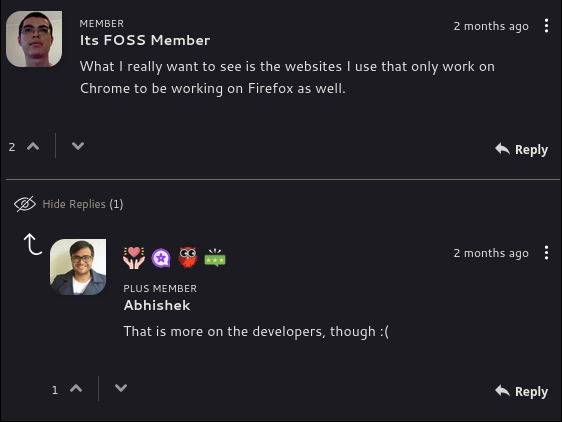Click the curved reply-thread arrow icon
Viewport: 562px width, 422px height.
click(x=33, y=244)
